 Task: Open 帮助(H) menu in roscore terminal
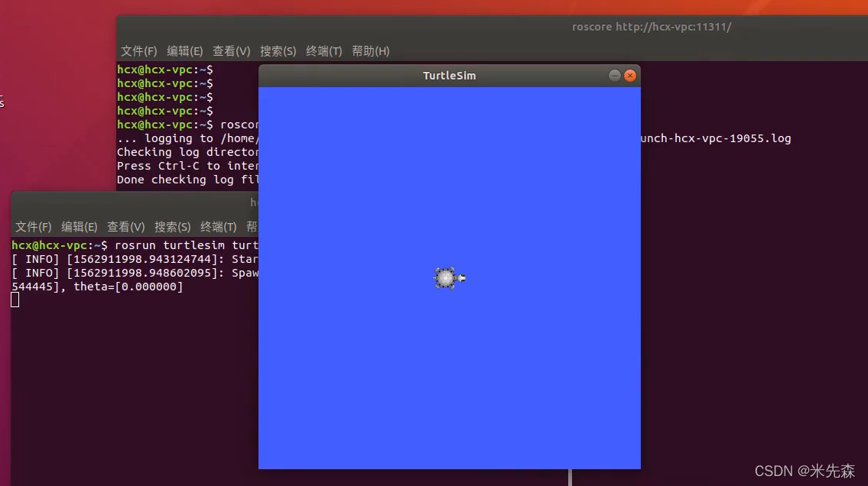[371, 51]
